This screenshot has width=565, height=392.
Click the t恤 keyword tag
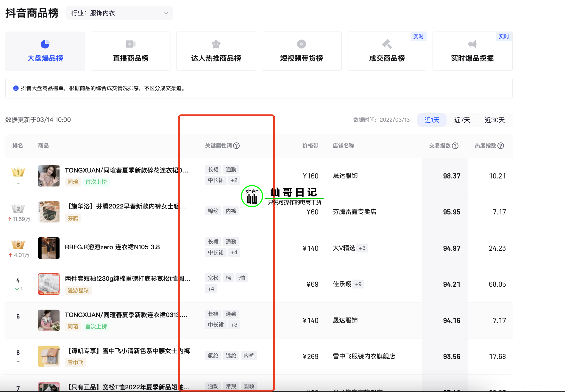(x=242, y=278)
